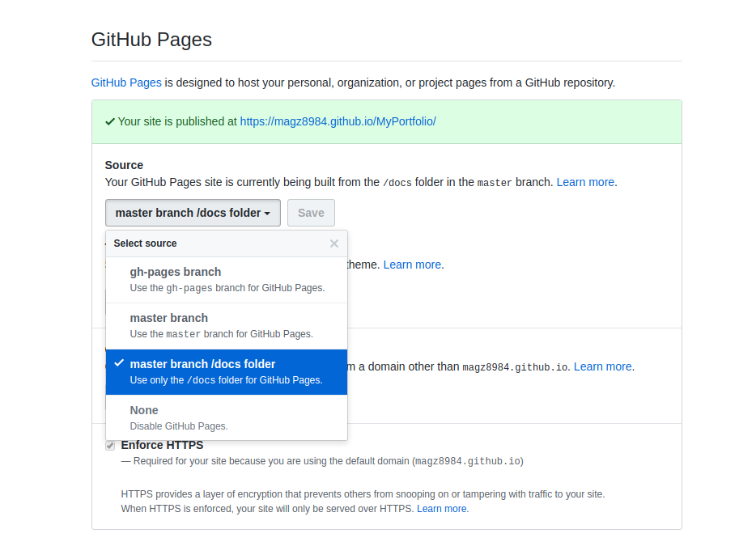
Task: Click Learn more about custom domains
Action: [602, 366]
